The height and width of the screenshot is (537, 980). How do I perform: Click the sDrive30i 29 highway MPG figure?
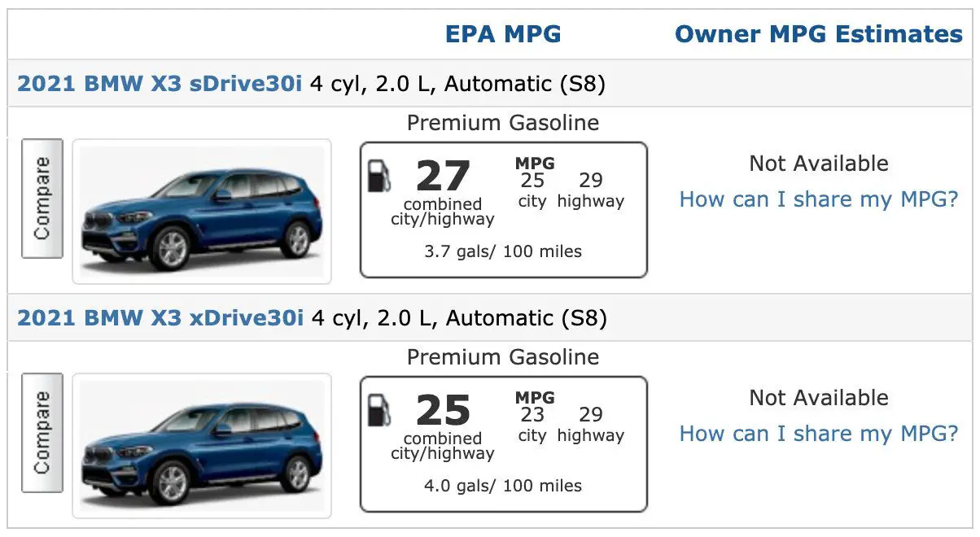591,181
